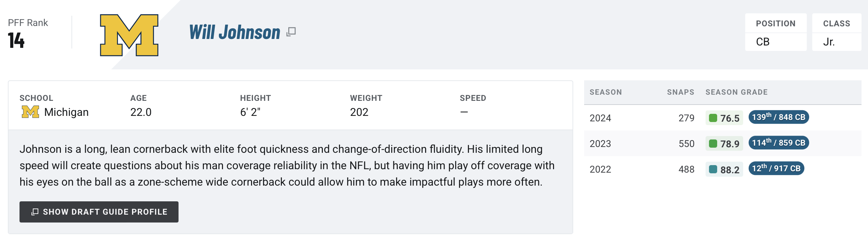Click the external link icon beside Will Johnson
Viewport: 868px width, 242px height.
point(291,32)
